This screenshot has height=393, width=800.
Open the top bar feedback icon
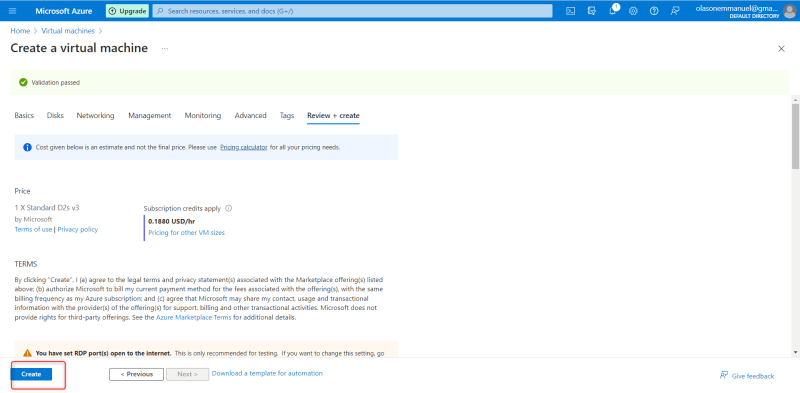(x=675, y=11)
